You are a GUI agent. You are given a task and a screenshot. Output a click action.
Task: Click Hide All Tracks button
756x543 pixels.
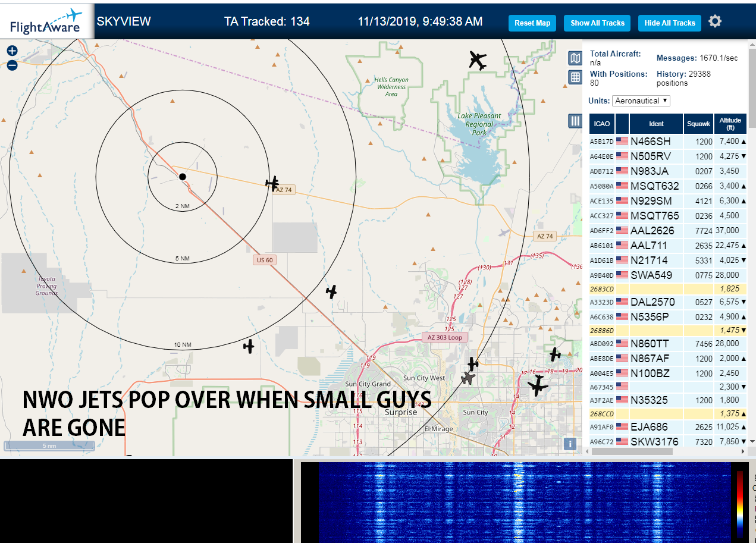tap(670, 23)
